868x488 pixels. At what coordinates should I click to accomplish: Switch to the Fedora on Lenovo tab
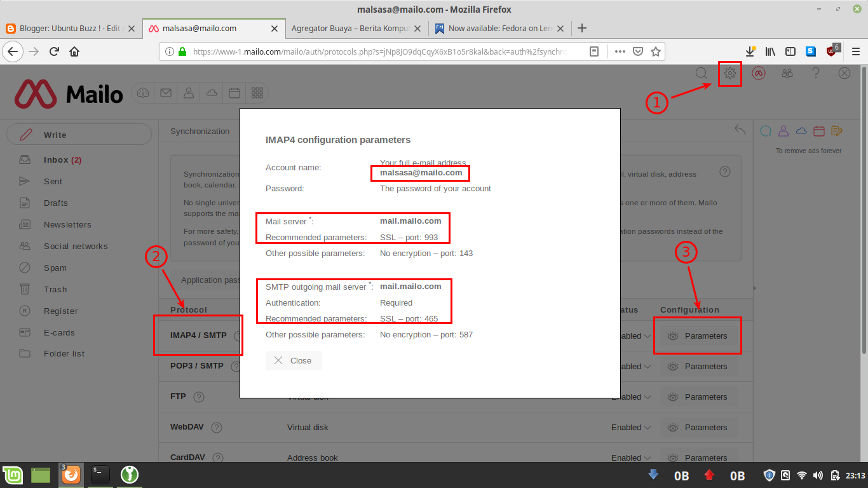coord(499,28)
